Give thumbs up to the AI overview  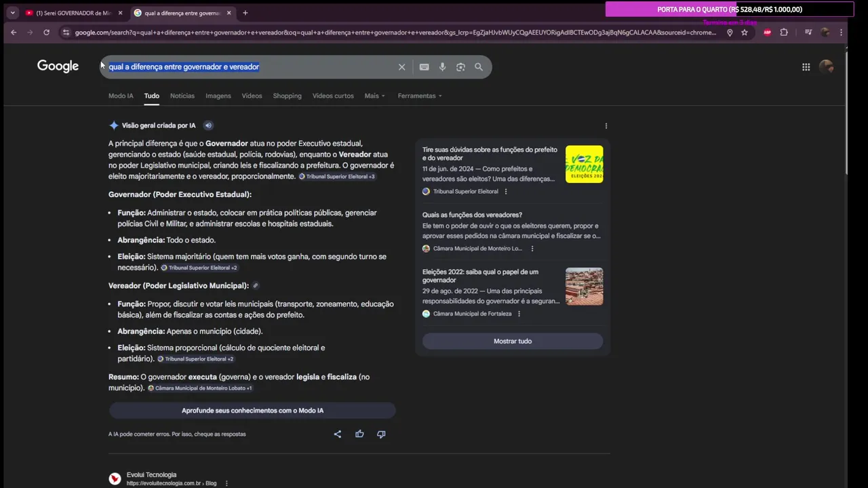click(359, 434)
